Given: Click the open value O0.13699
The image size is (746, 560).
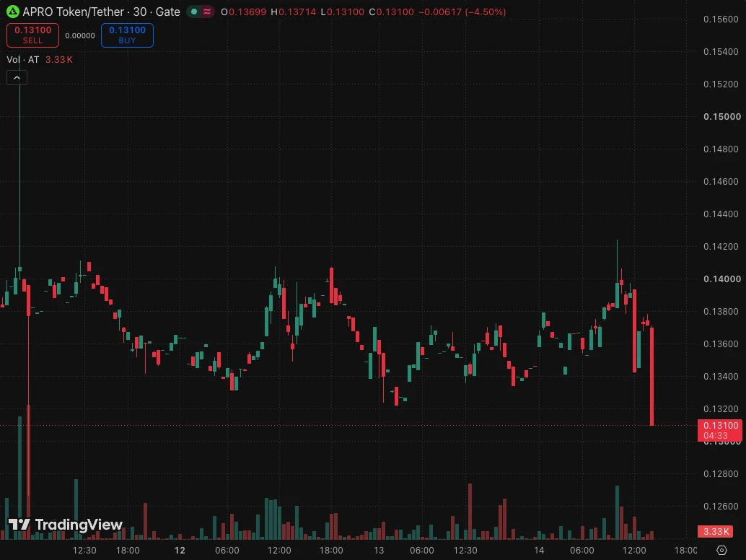Looking at the screenshot, I should (244, 12).
